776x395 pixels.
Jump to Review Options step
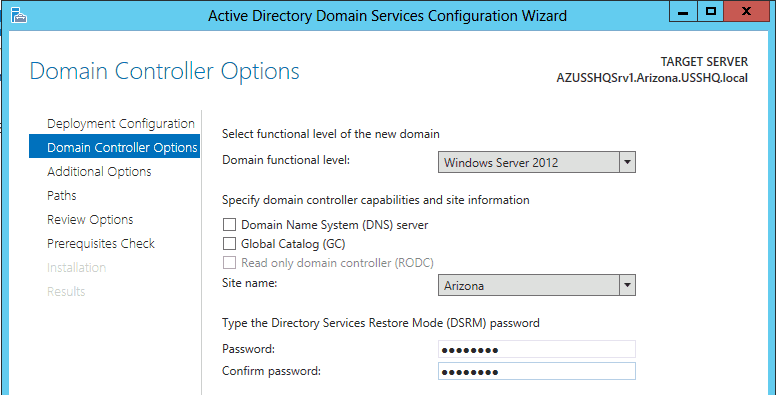coord(90,219)
